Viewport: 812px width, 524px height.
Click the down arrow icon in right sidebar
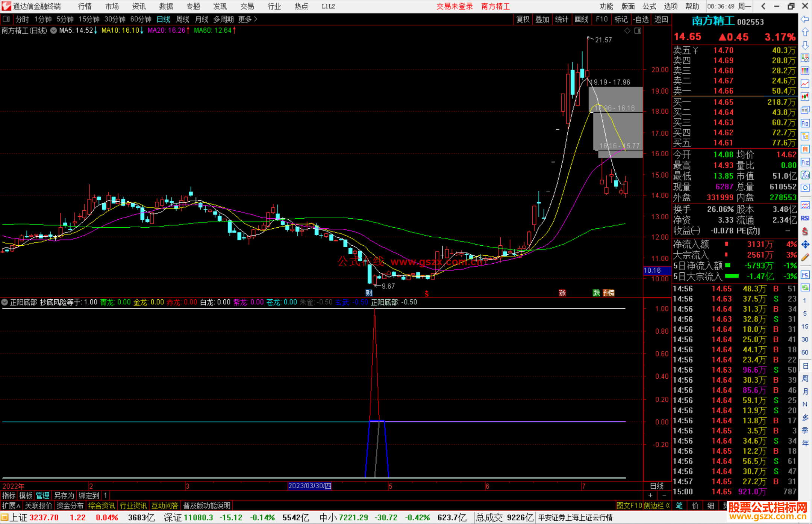click(805, 45)
